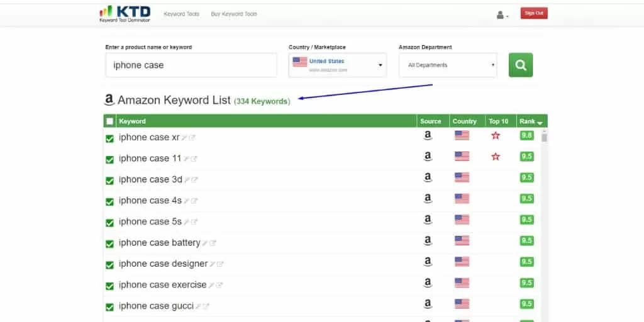Uncheck the iphone case 5s checkbox
The width and height of the screenshot is (644, 322).
[x=109, y=223]
